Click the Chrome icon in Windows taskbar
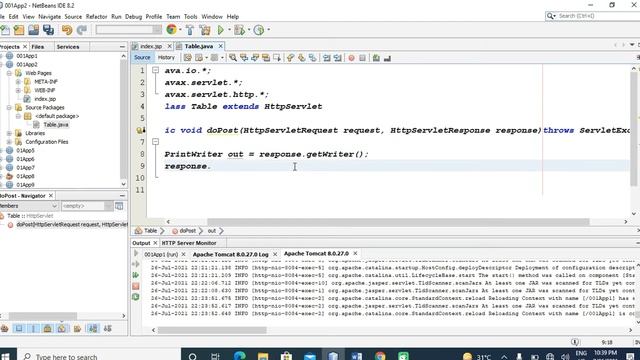This screenshot has height=360, width=640. [x=380, y=356]
